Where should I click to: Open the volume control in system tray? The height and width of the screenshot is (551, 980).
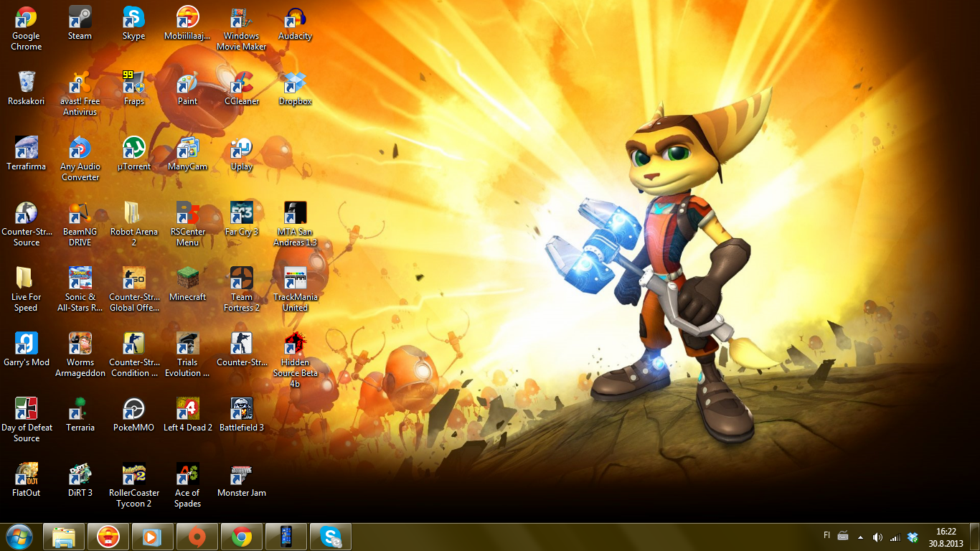[x=877, y=537]
